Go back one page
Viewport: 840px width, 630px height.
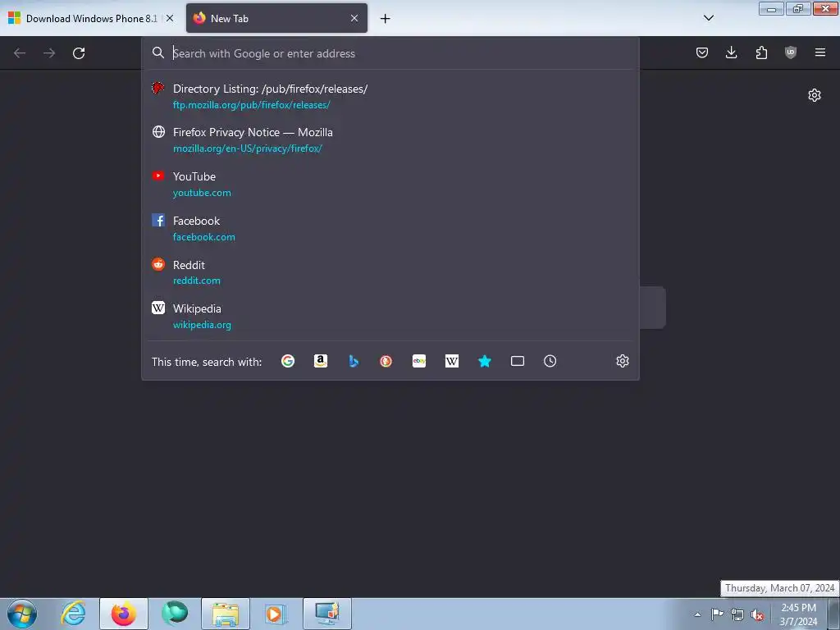(x=20, y=53)
